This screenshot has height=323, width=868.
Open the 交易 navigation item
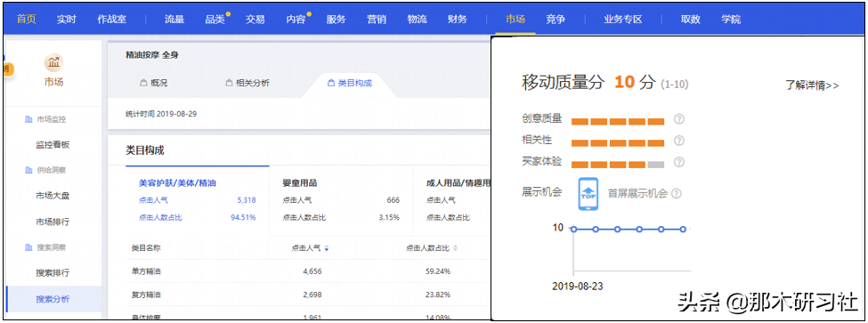[256, 20]
